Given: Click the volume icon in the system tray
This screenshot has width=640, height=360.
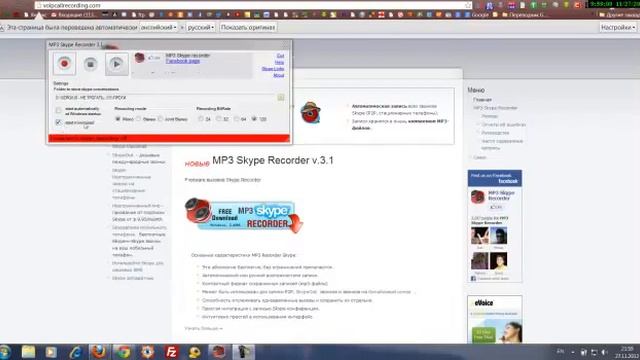Looking at the screenshot, I should 604,352.
